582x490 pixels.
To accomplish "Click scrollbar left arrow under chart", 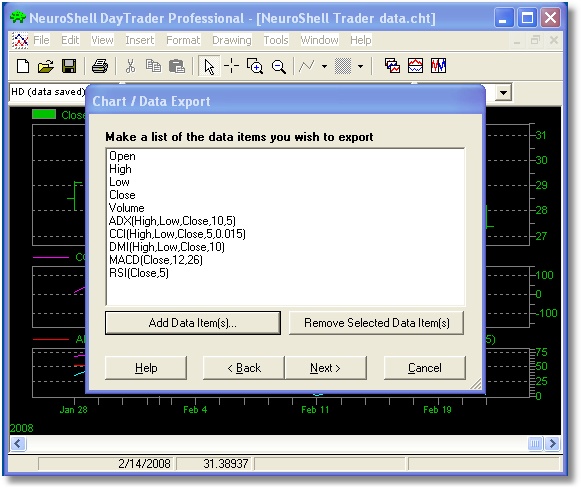I will [17, 443].
